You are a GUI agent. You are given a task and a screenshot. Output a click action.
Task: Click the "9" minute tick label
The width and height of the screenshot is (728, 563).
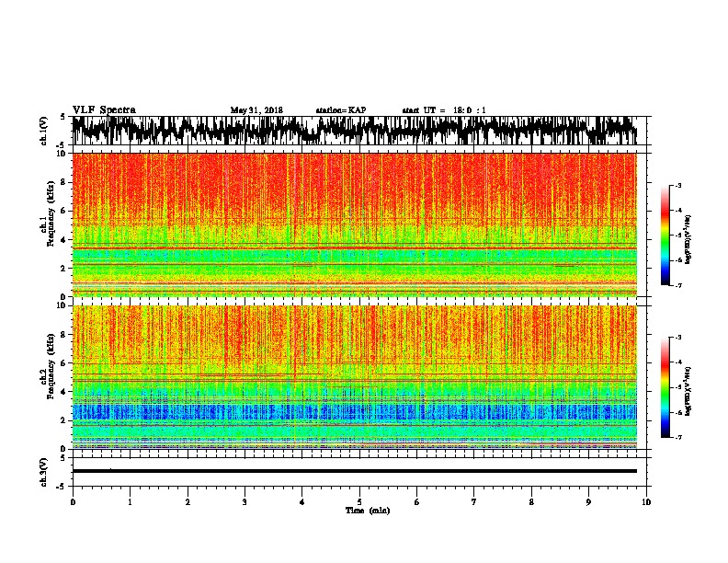[588, 502]
